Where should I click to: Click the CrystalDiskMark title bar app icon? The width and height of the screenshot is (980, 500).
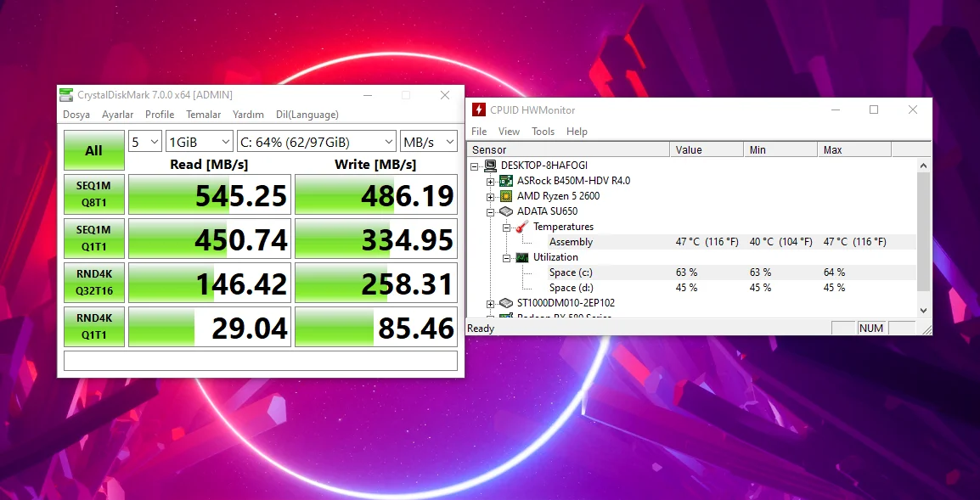coord(66,95)
